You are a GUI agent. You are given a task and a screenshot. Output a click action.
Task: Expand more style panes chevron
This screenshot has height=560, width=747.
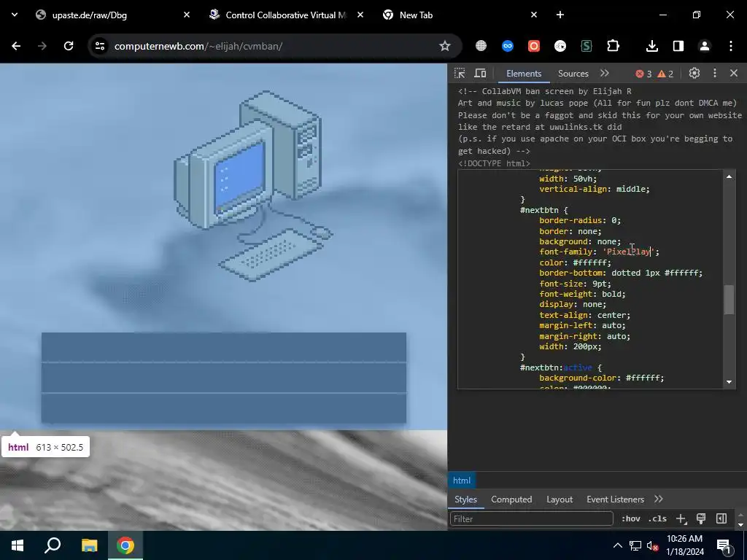tap(659, 499)
